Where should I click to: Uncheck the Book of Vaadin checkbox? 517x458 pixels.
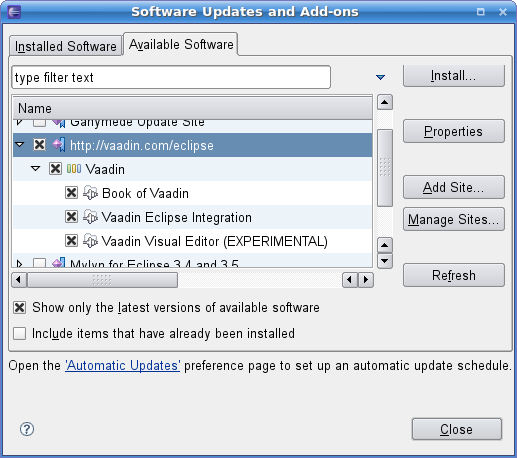[71, 193]
